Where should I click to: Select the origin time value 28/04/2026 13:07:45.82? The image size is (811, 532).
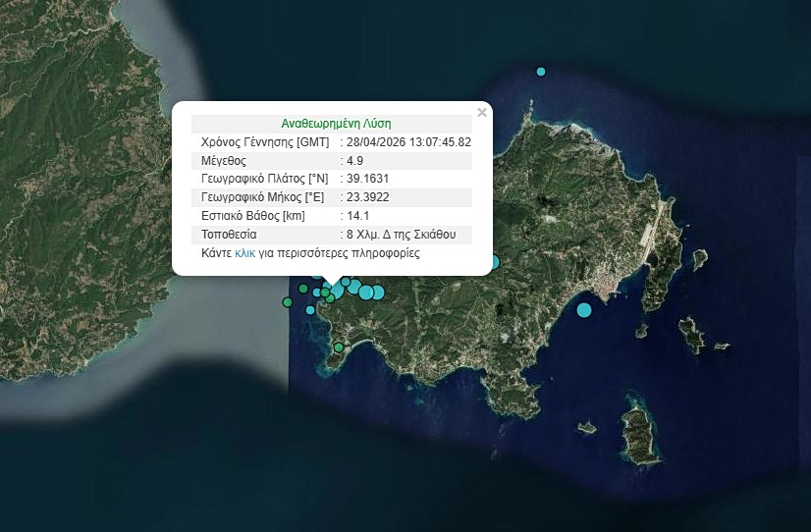408,142
